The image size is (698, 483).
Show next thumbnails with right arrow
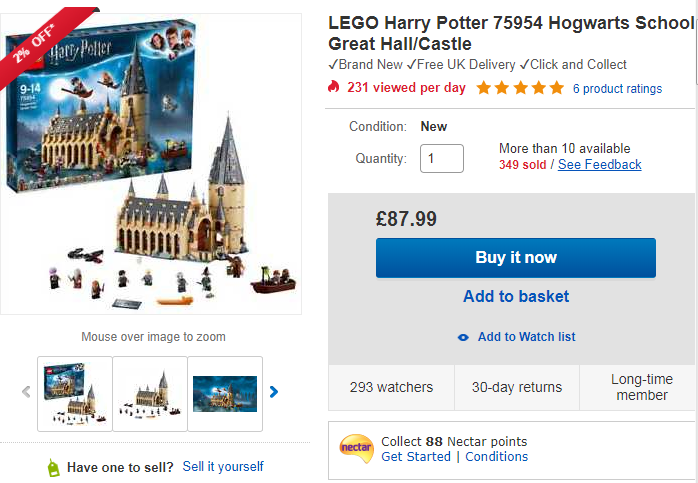point(275,392)
